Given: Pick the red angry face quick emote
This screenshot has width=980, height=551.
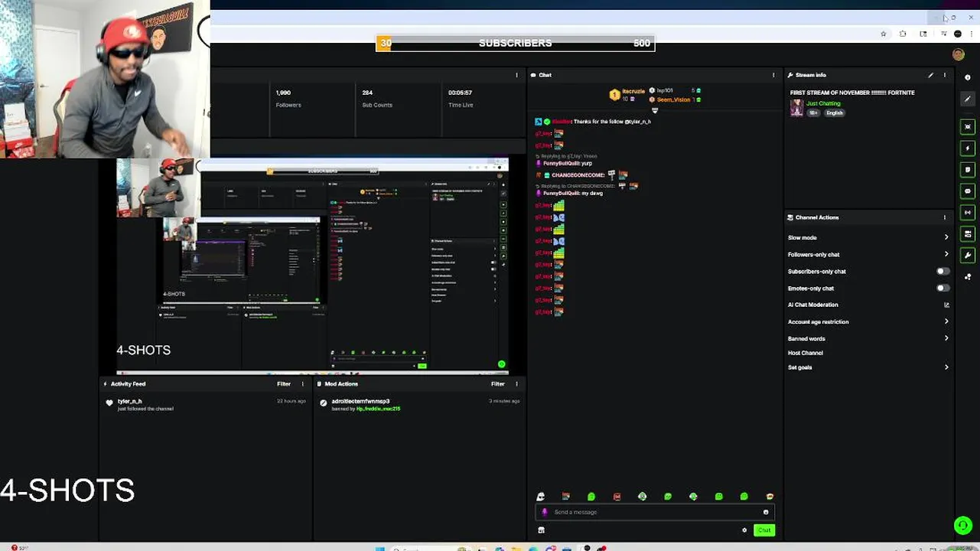Looking at the screenshot, I should (x=617, y=497).
